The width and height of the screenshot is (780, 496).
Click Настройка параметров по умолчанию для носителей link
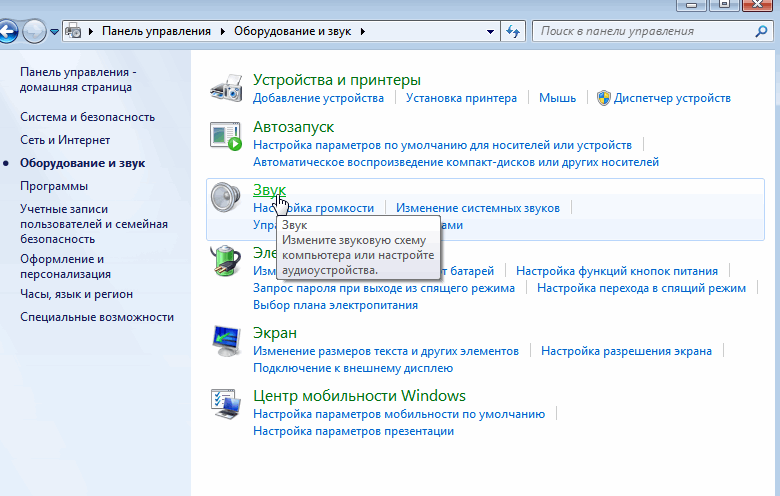(x=442, y=145)
